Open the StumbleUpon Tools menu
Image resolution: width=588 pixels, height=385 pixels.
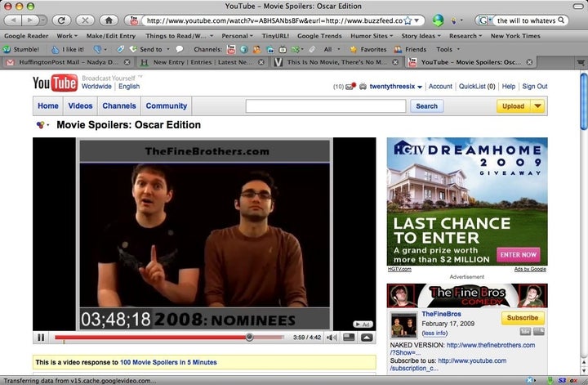coord(448,49)
